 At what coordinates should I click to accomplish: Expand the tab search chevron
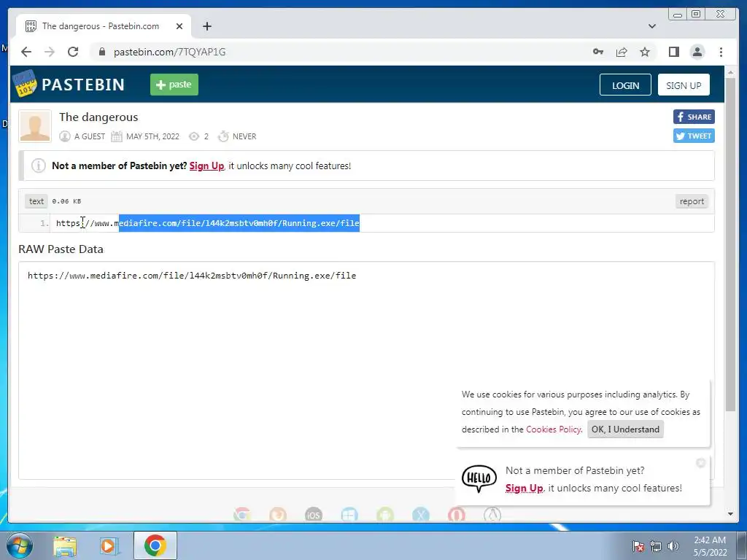(x=652, y=26)
